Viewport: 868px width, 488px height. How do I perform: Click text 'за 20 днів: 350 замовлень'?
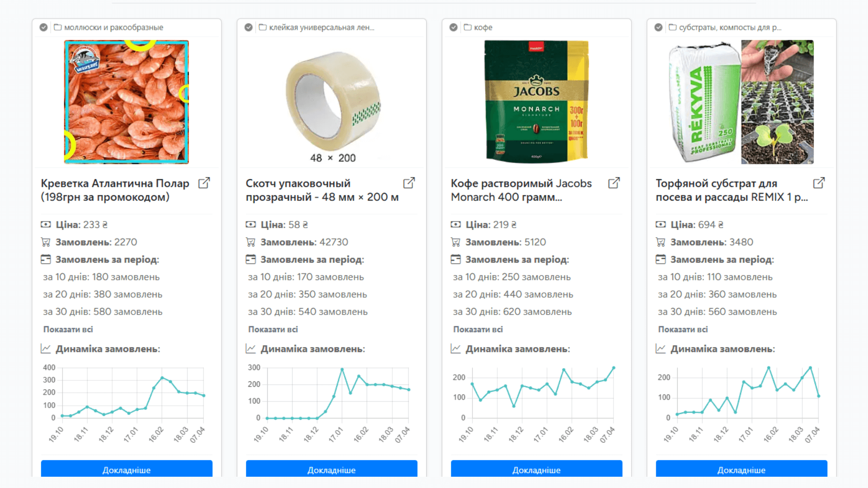pyautogui.click(x=307, y=294)
